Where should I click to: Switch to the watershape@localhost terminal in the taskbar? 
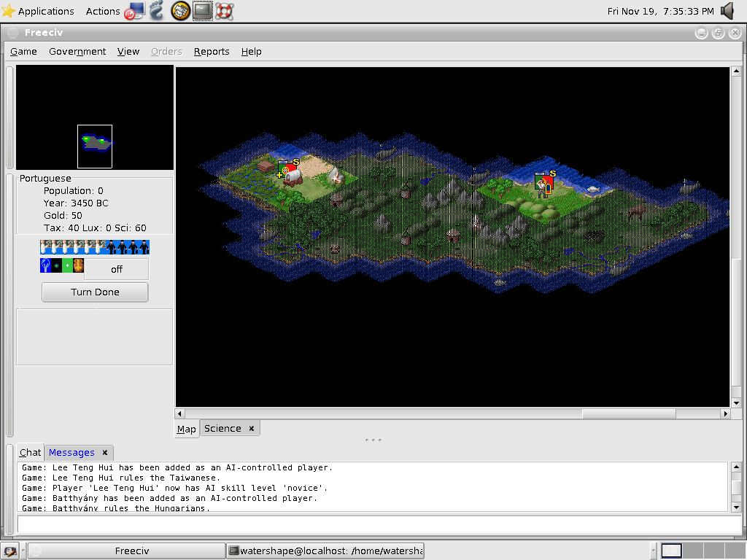[325, 551]
